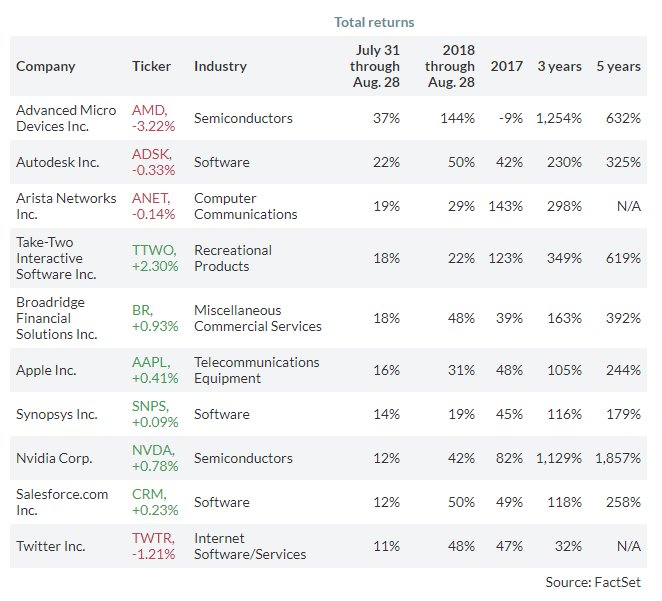This screenshot has width=662, height=601.
Task: Click the Ticker column header
Action: point(152,67)
